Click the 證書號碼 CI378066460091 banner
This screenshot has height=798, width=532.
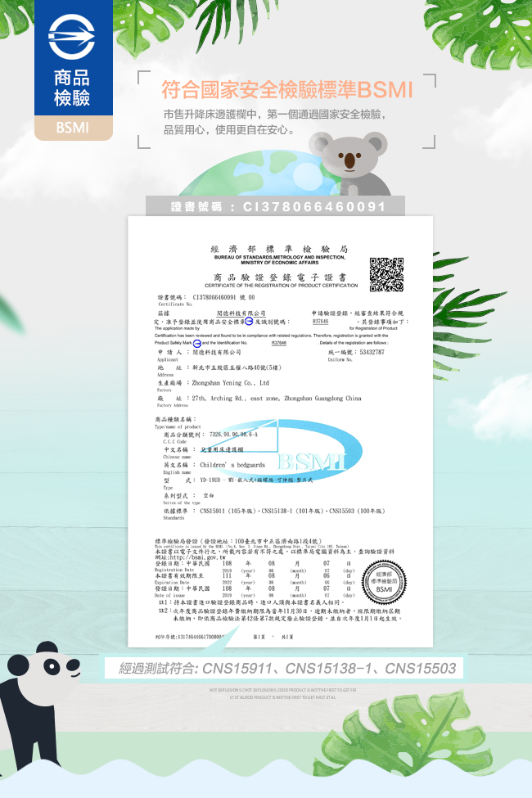pyautogui.click(x=279, y=207)
